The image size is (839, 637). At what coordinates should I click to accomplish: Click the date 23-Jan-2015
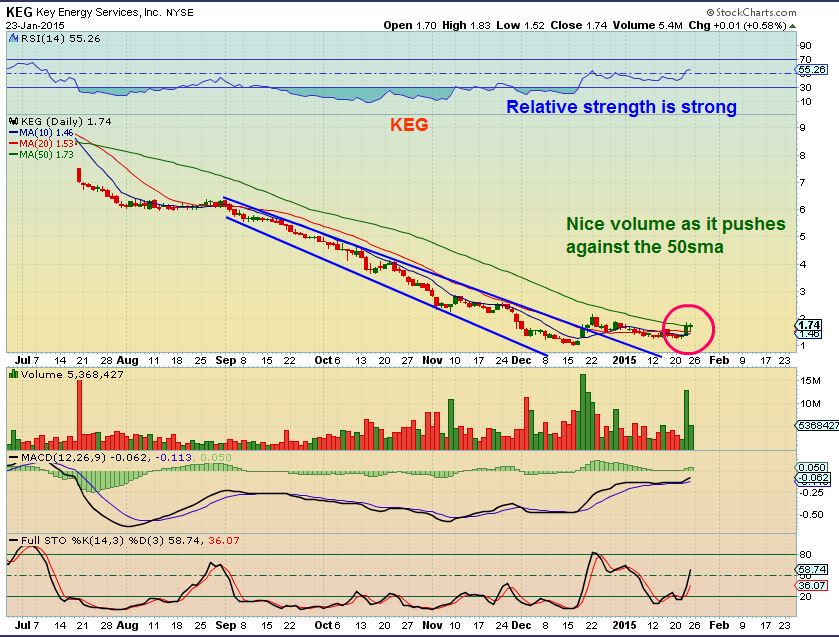click(35, 26)
